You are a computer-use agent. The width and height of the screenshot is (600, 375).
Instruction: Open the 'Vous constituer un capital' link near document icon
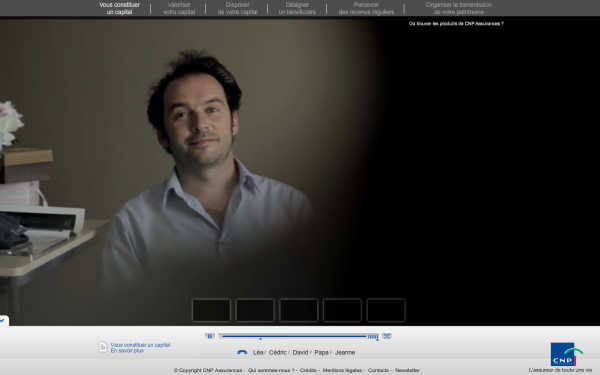click(x=140, y=345)
